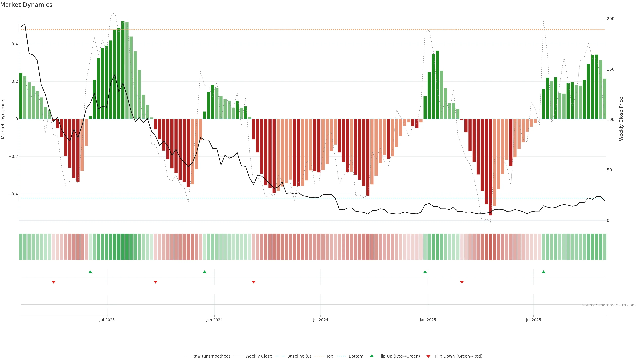Click the Flip Up triangle icon in legend
The height and width of the screenshot is (362, 644).
tap(372, 356)
